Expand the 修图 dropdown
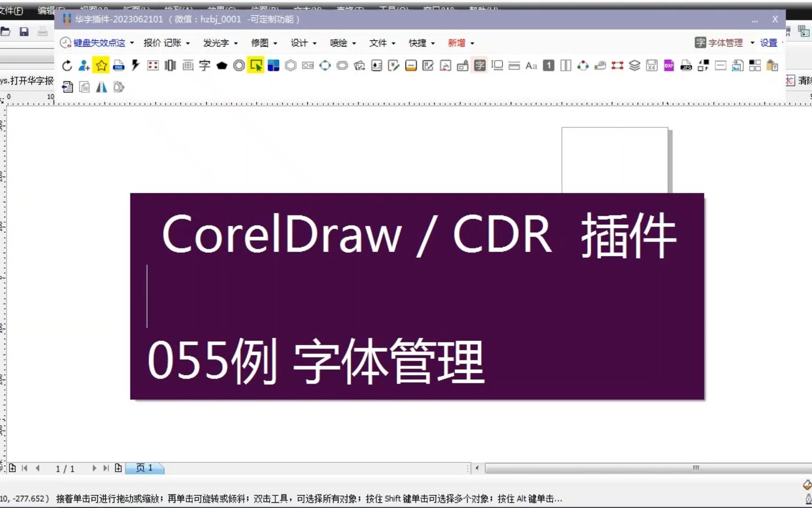The height and width of the screenshot is (508, 812). [x=264, y=43]
